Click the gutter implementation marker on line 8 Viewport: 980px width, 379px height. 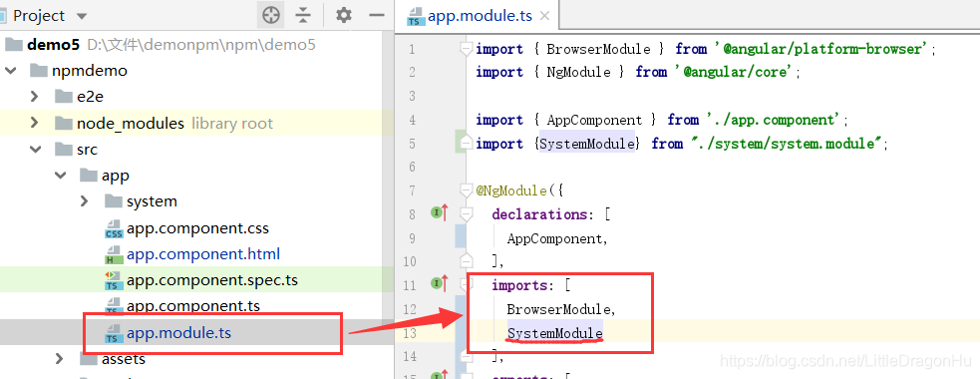point(440,213)
